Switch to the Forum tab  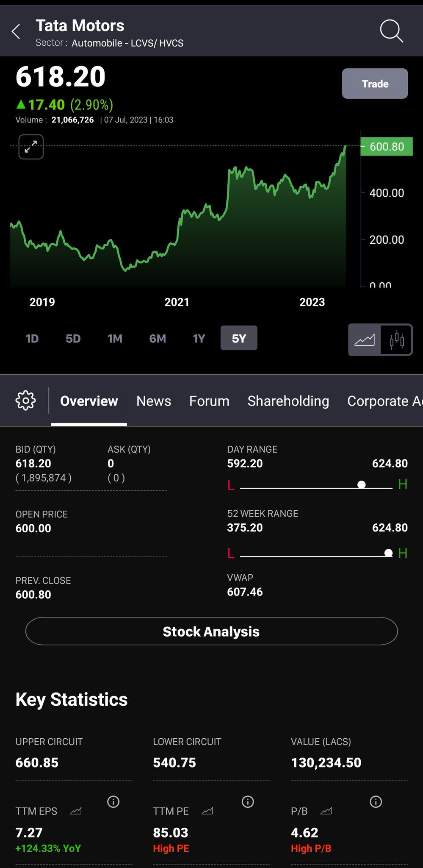click(209, 401)
